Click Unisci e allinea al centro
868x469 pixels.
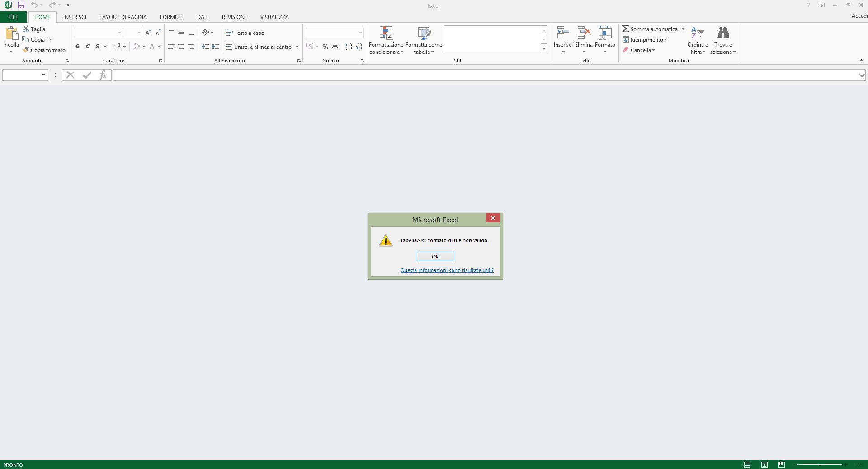pos(259,47)
